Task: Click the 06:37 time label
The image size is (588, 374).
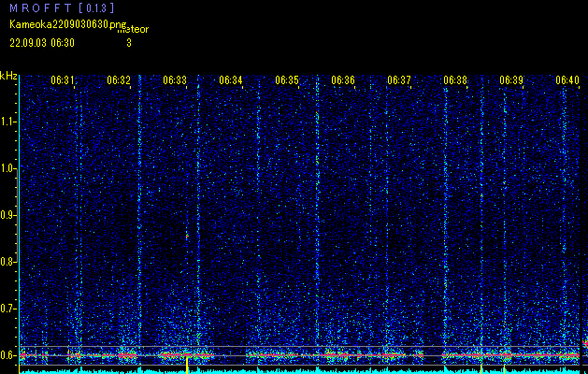Action: pos(399,79)
